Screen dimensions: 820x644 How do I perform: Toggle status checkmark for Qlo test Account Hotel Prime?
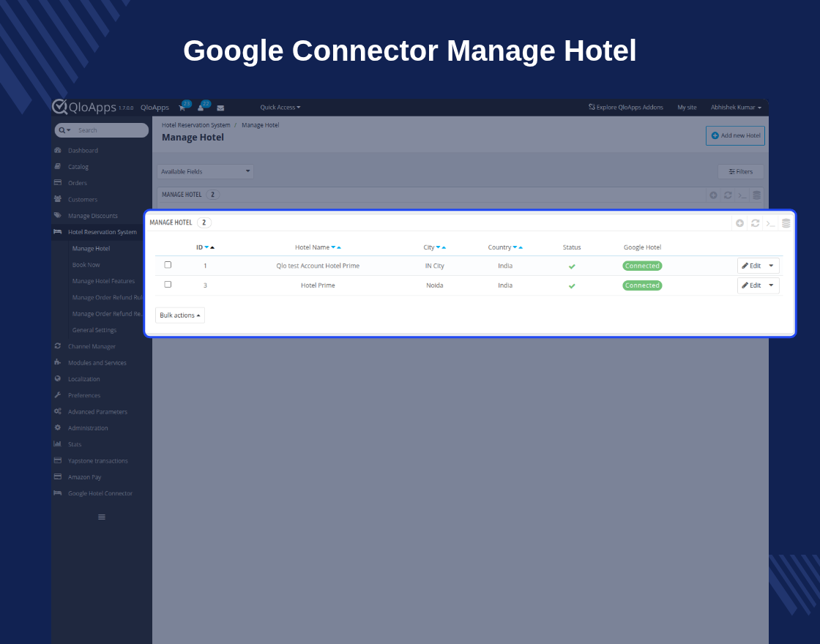click(572, 266)
